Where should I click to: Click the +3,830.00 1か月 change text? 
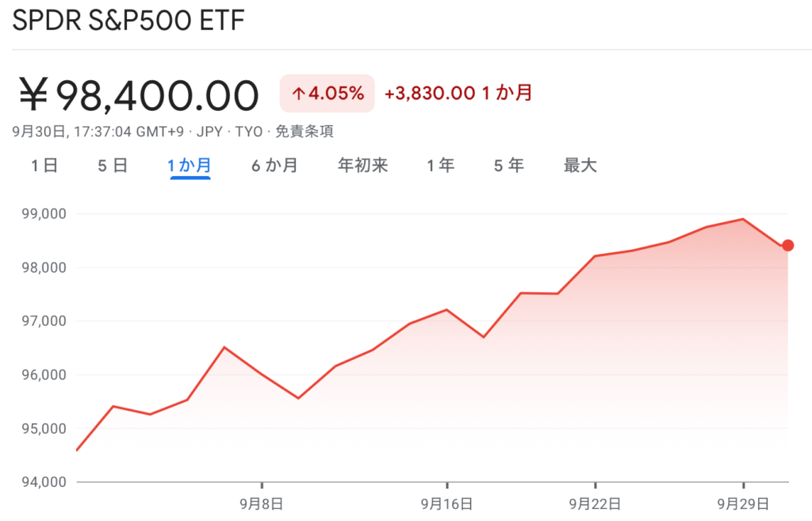[458, 94]
